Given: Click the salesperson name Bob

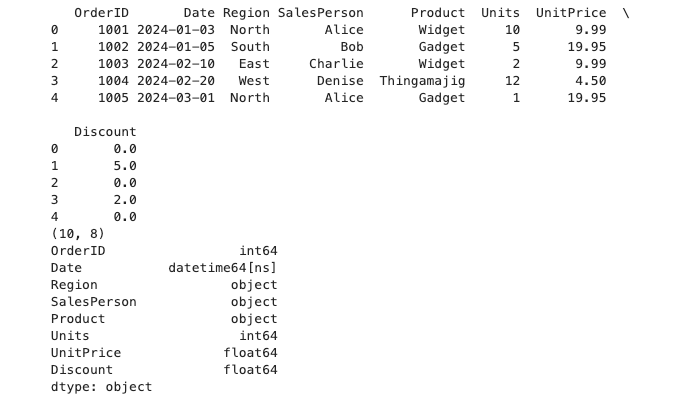Looking at the screenshot, I should coord(351,47).
